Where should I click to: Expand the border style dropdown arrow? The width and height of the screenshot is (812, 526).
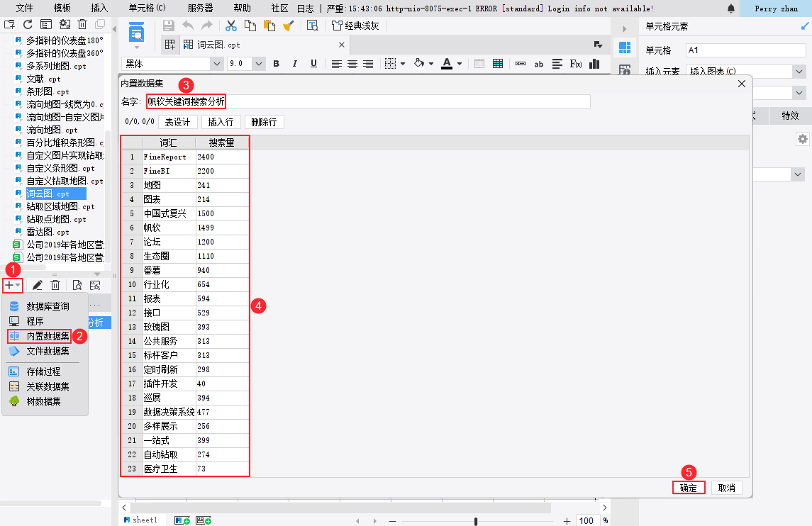402,65
